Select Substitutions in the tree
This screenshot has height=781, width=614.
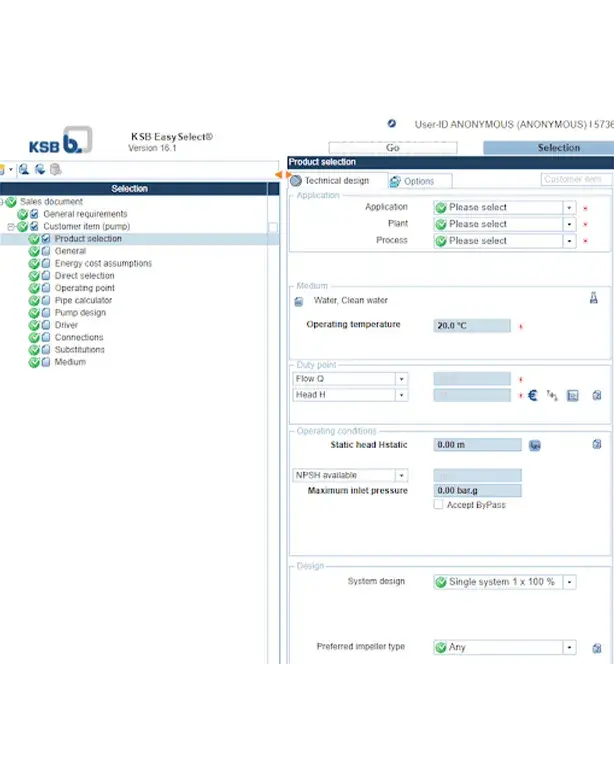pyautogui.click(x=80, y=350)
